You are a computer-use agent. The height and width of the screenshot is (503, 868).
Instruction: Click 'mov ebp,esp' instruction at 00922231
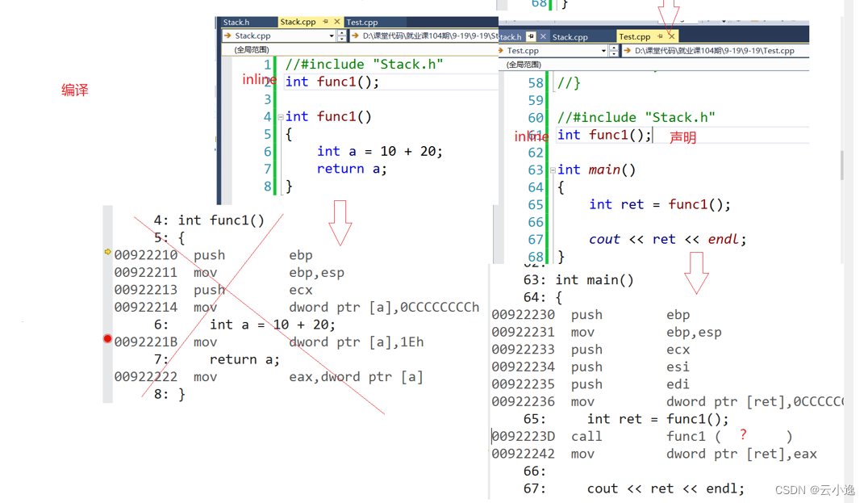pos(607,333)
